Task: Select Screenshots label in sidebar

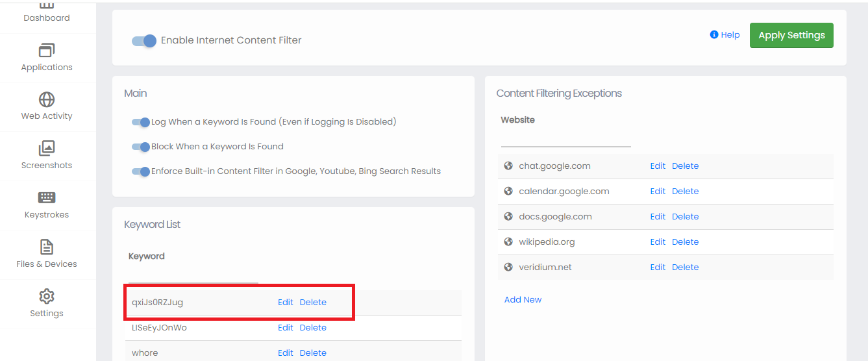Action: pos(47,166)
